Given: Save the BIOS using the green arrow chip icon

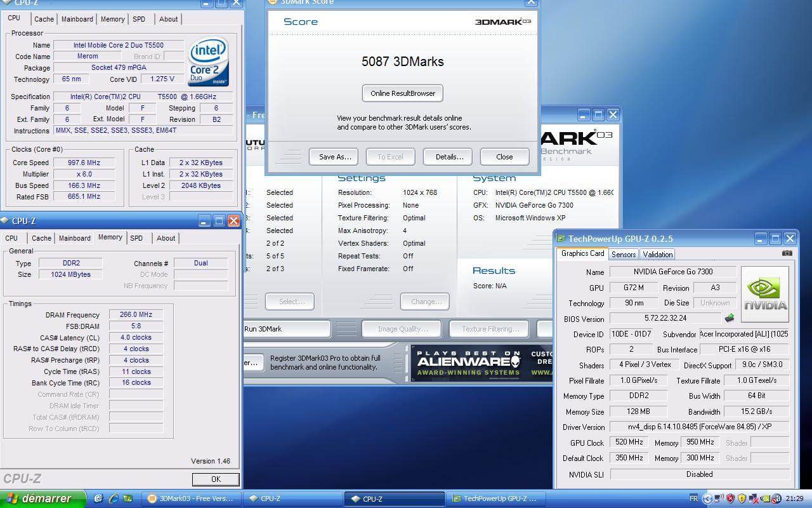Looking at the screenshot, I should (x=730, y=317).
